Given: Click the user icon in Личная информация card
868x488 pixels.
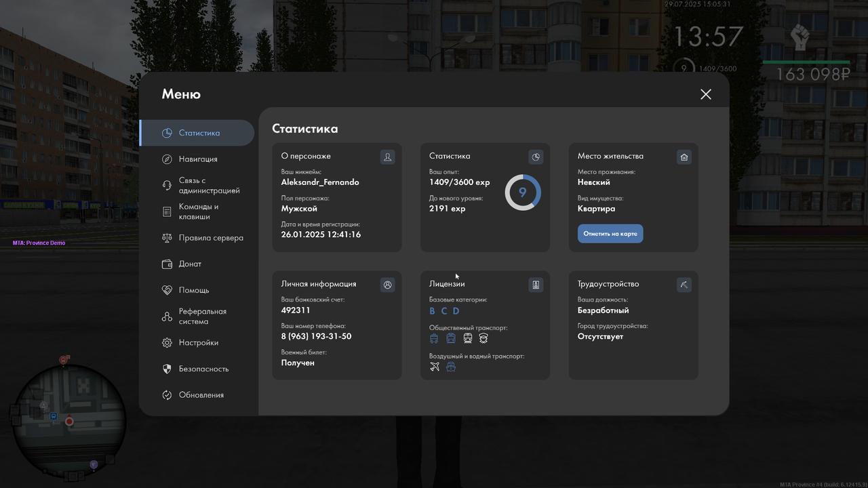Looking at the screenshot, I should (387, 285).
